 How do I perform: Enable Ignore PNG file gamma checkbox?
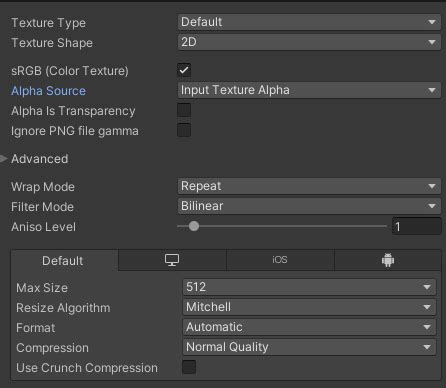[184, 130]
